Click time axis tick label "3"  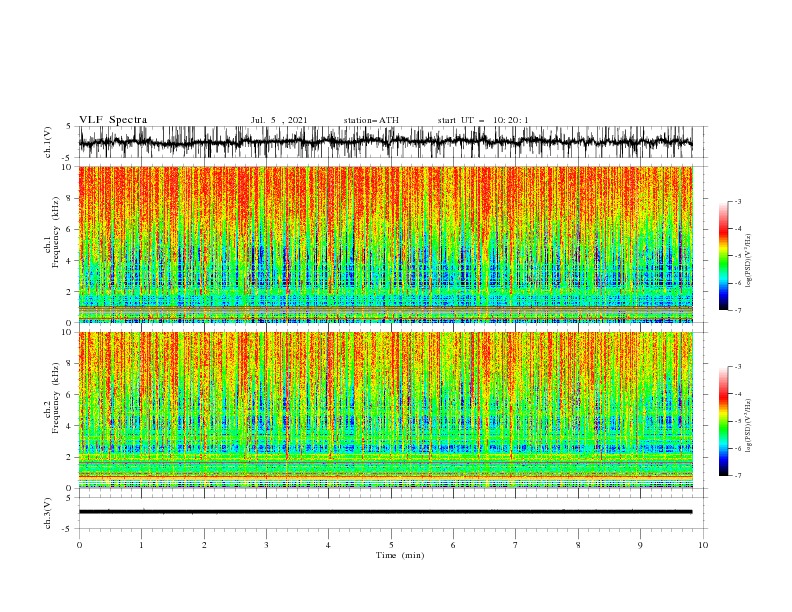click(266, 545)
